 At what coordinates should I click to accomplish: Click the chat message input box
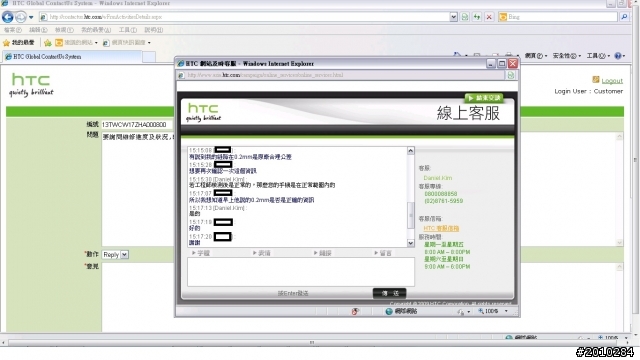tap(301, 272)
